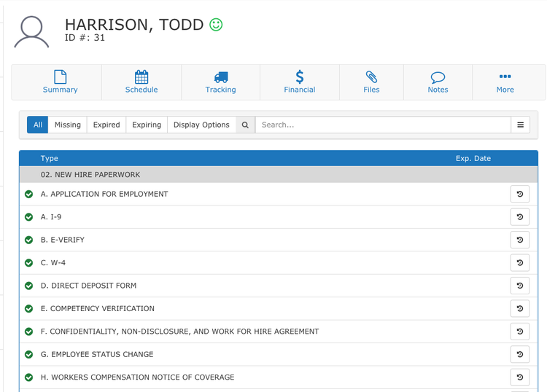Screen dimensions: 547x392
Task: Click the HARRISON, TODD name heading
Action: (x=134, y=25)
